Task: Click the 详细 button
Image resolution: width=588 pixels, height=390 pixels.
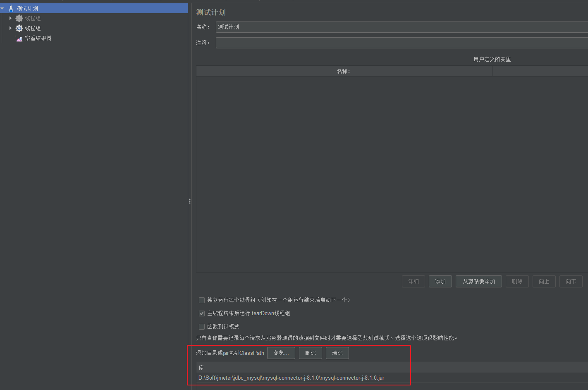Action: (414, 282)
